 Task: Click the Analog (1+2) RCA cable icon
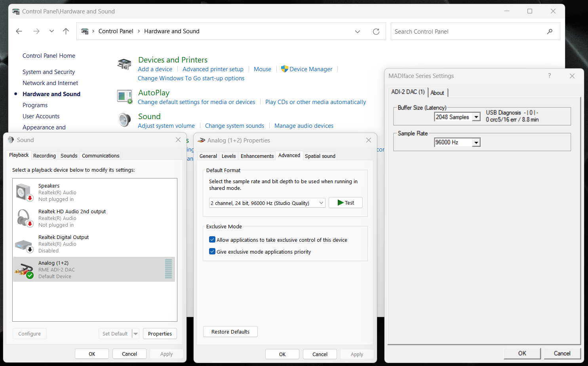pyautogui.click(x=24, y=270)
